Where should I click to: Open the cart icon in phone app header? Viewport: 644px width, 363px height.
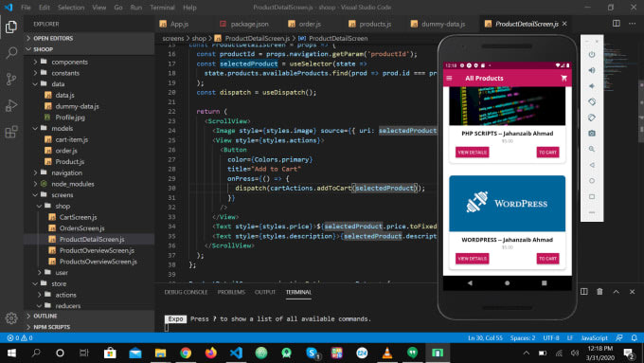[x=563, y=78]
